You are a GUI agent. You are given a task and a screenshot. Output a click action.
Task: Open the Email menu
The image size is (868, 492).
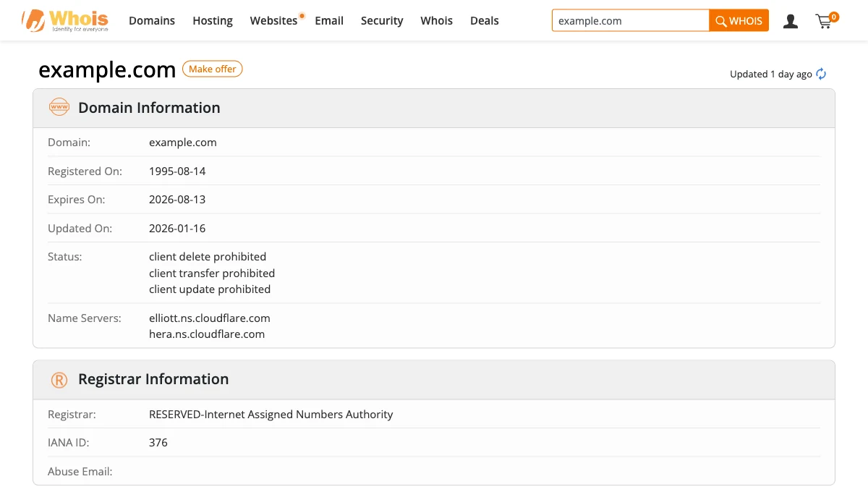[x=329, y=21]
